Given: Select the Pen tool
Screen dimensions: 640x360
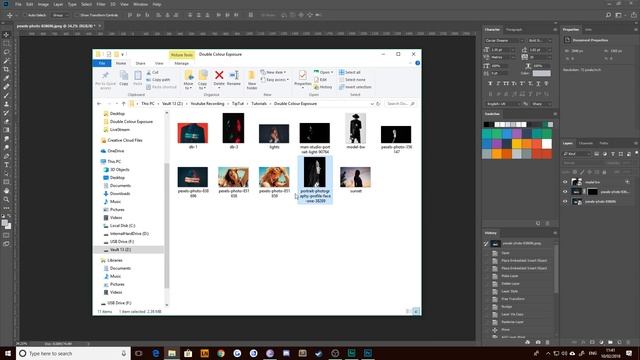Looking at the screenshot, I should 6,156.
